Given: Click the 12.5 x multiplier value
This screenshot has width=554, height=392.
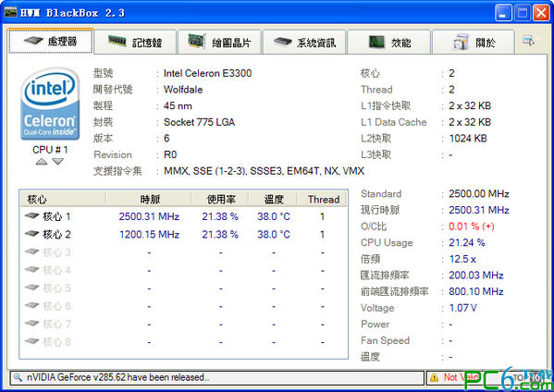Looking at the screenshot, I should (462, 259).
